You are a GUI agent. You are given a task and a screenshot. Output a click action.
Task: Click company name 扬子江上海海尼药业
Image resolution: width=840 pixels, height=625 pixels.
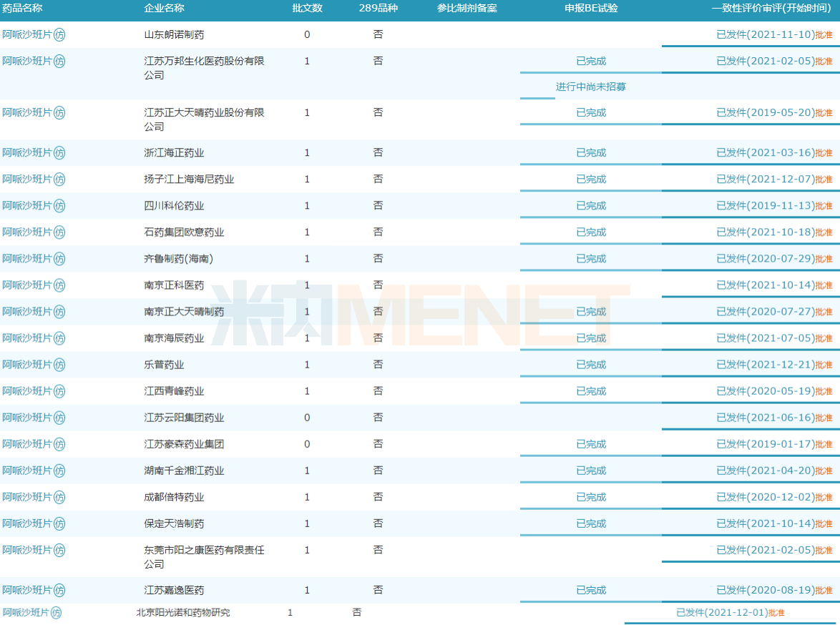[x=189, y=179]
